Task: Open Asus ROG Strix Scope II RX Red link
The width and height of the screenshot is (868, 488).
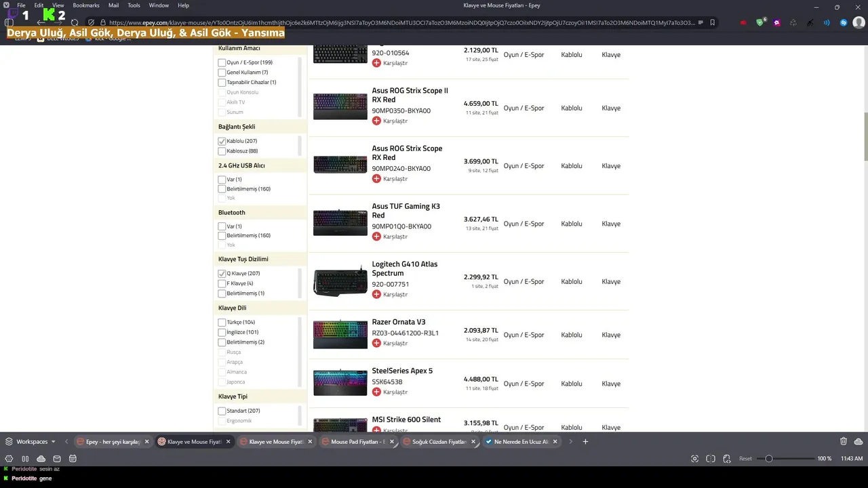Action: 410,95
